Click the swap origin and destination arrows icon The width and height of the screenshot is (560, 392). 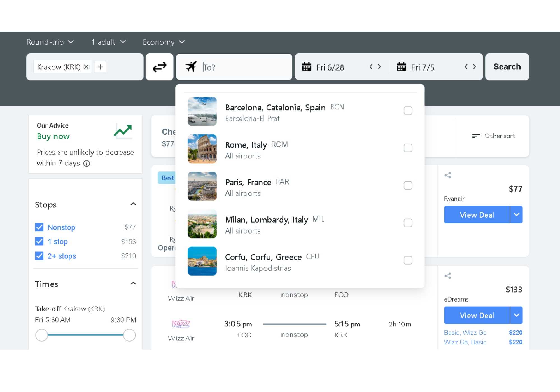coord(159,67)
